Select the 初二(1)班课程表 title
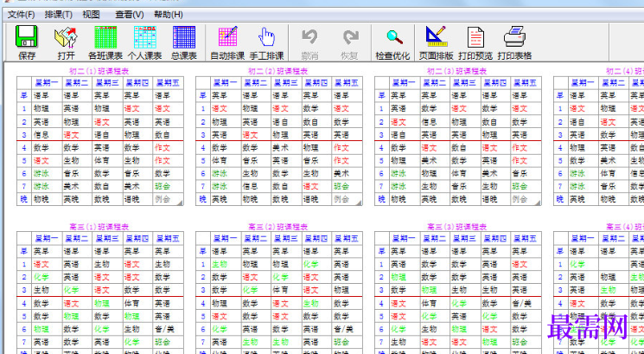The width and height of the screenshot is (644, 354). (99, 71)
